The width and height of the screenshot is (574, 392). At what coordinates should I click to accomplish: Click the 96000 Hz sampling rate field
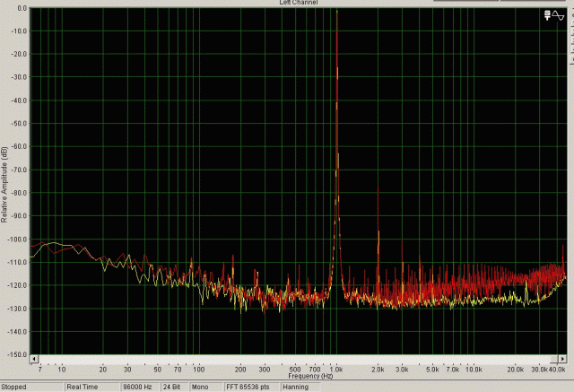[141, 387]
